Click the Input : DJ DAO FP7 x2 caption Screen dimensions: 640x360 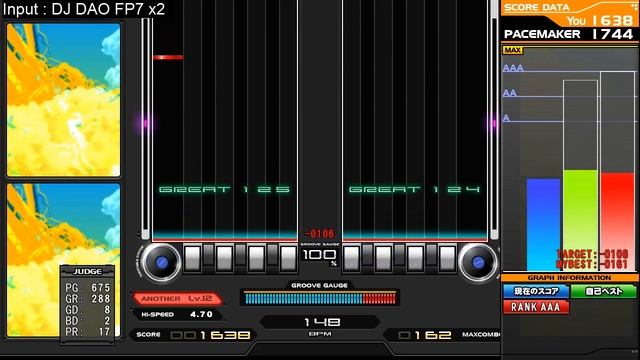84,9
